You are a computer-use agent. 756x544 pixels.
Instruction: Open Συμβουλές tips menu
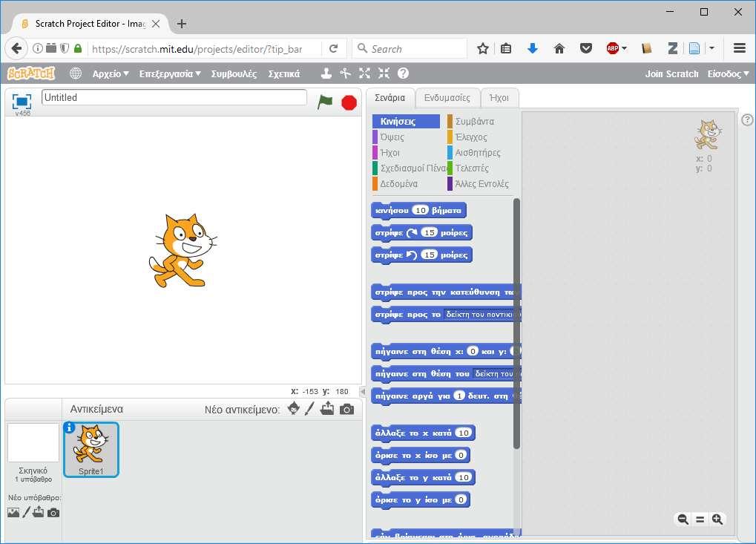point(234,73)
